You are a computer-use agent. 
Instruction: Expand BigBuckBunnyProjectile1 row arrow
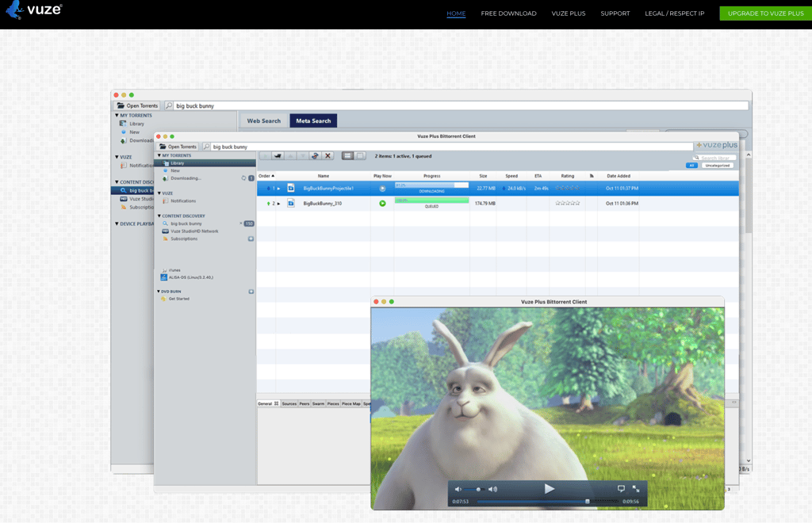[x=278, y=189]
